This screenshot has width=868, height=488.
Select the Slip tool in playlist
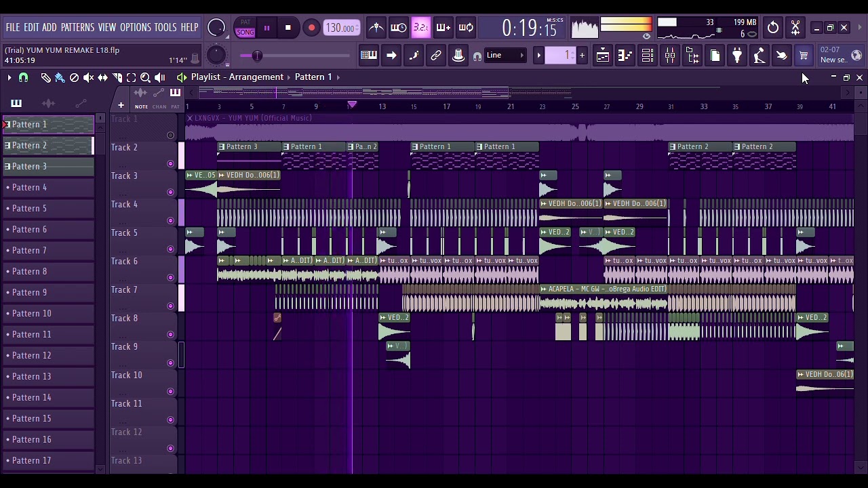pyautogui.click(x=102, y=78)
